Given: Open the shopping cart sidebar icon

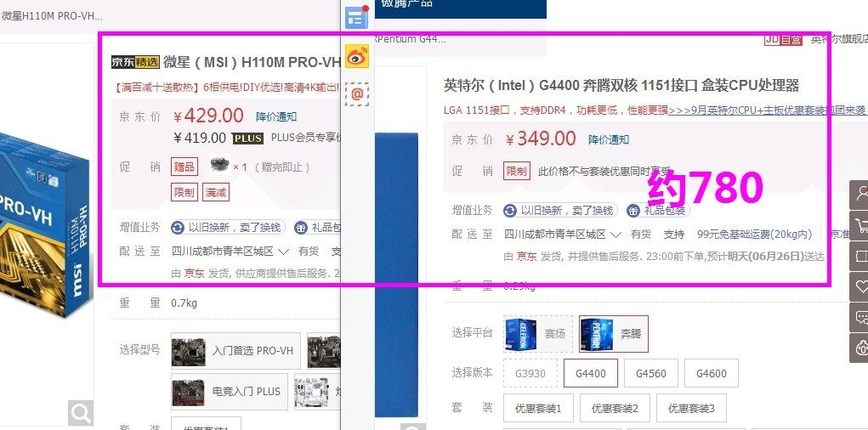Looking at the screenshot, I should (861, 225).
